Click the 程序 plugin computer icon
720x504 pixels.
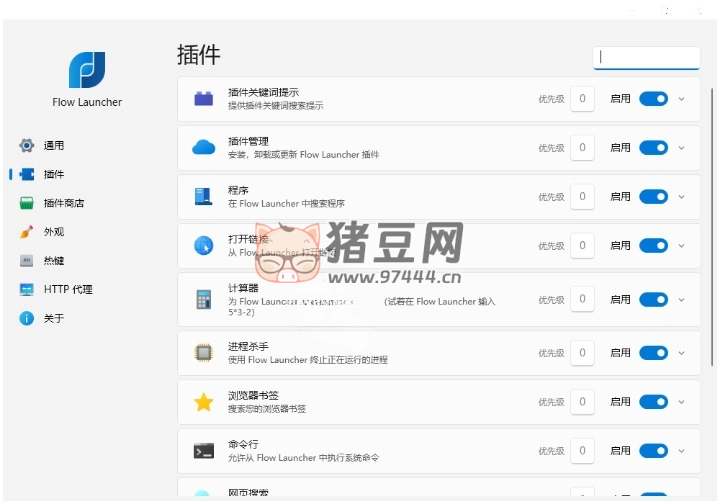pyautogui.click(x=204, y=197)
